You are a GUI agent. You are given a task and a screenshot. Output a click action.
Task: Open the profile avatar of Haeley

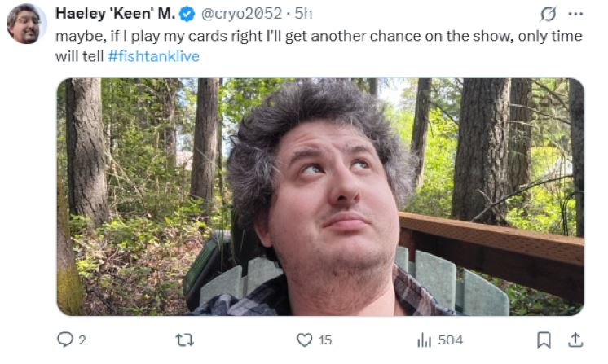tap(25, 24)
